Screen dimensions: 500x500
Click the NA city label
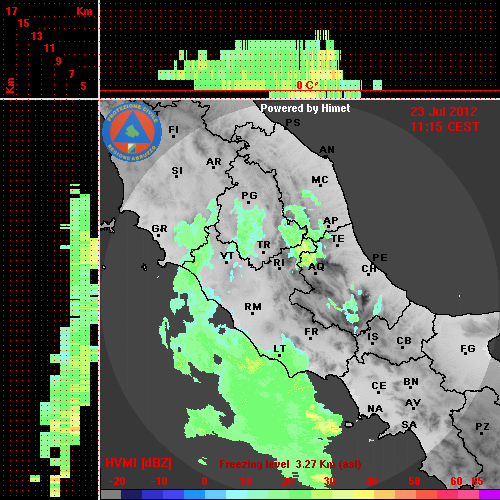(x=375, y=409)
